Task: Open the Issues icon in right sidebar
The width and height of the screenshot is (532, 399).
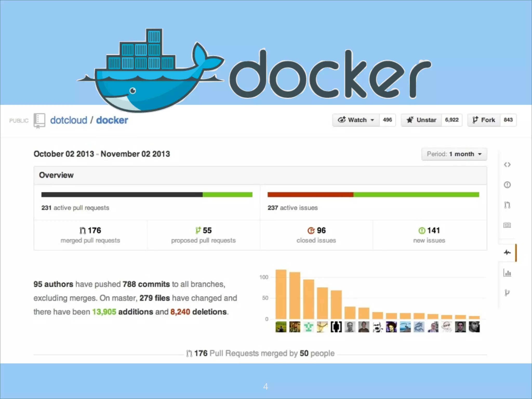Action: (507, 185)
